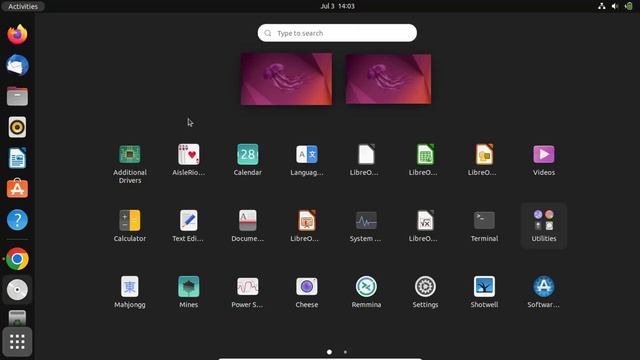This screenshot has height=360, width=640.
Task: Open the disc drive icon in dock
Action: coord(17,290)
